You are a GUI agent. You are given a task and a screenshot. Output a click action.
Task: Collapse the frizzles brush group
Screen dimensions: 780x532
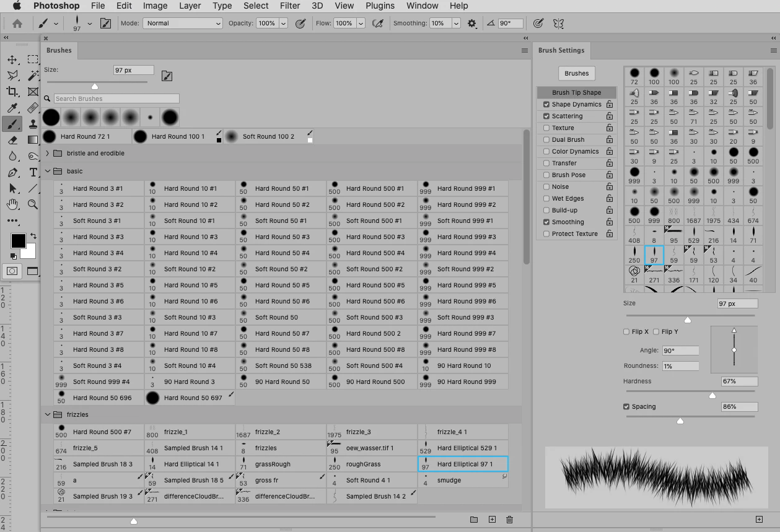48,415
